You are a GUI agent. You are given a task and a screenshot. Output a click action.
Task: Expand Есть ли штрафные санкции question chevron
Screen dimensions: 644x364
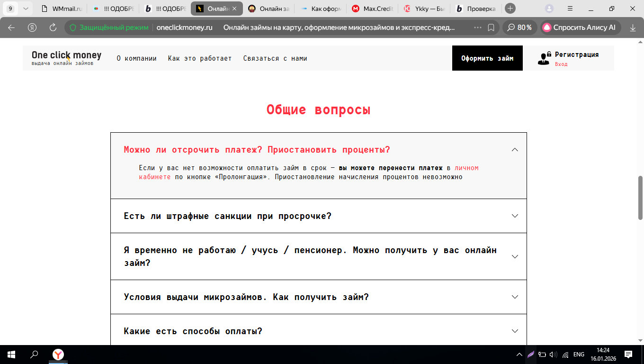515,216
